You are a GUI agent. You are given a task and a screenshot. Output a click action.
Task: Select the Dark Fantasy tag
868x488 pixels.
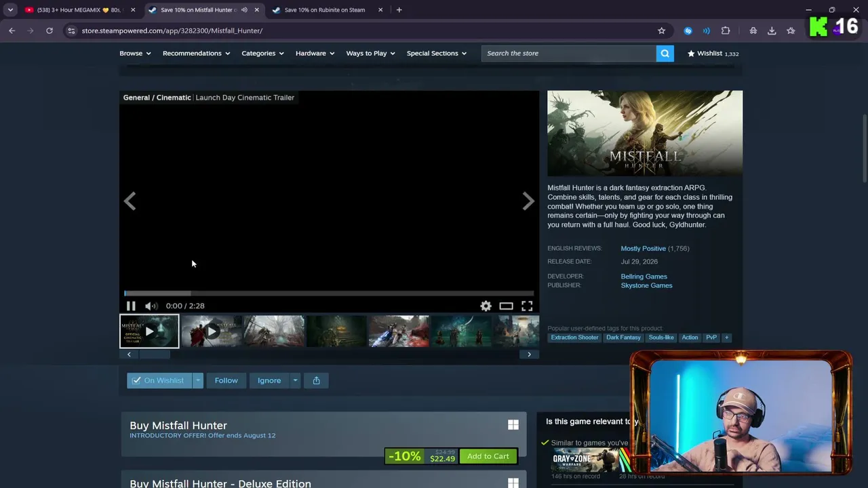pyautogui.click(x=623, y=338)
